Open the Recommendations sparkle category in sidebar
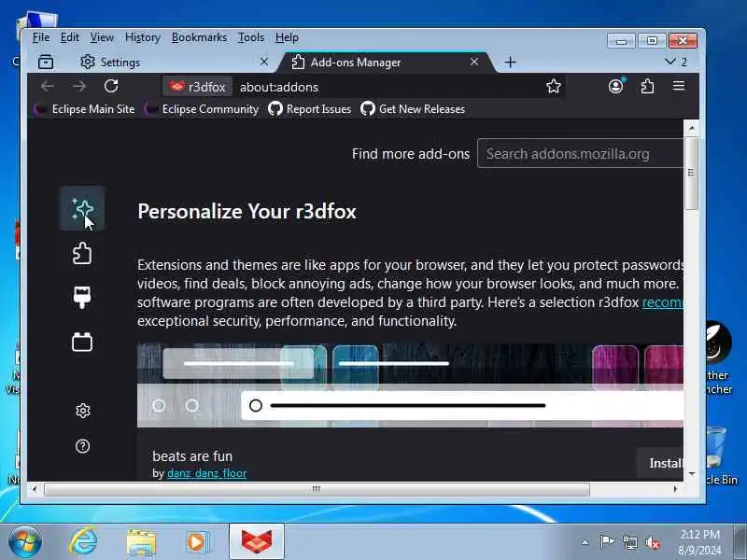 pos(82,208)
